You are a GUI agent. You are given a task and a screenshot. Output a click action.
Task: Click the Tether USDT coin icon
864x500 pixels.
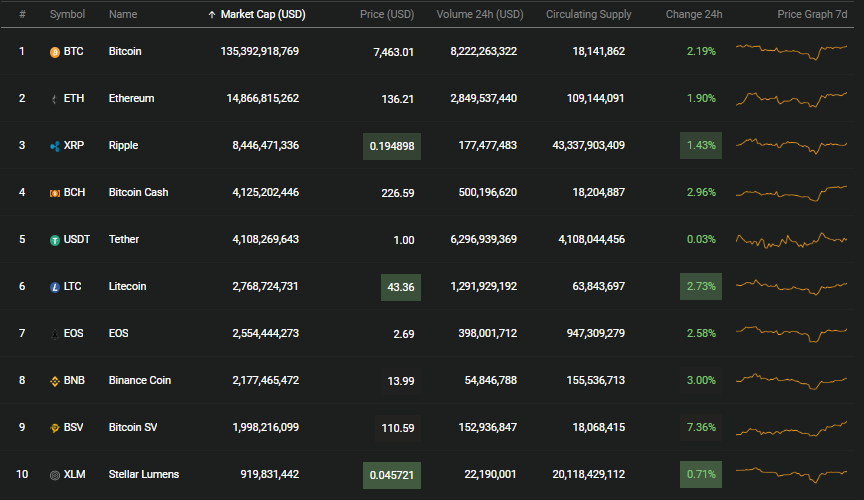pos(55,240)
